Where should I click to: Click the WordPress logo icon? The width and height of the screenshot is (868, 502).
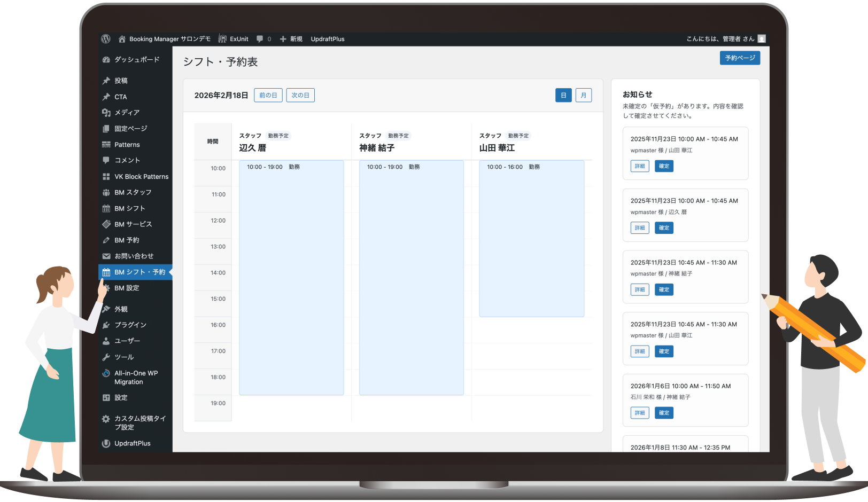[106, 39]
